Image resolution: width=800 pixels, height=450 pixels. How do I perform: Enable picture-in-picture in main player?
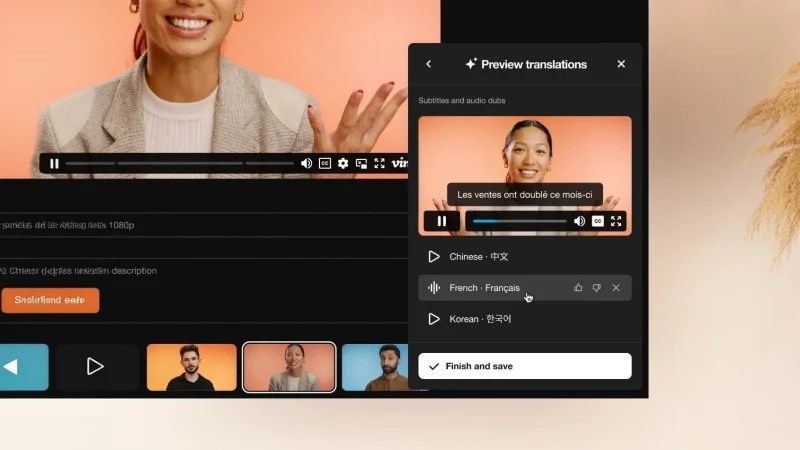pos(361,163)
